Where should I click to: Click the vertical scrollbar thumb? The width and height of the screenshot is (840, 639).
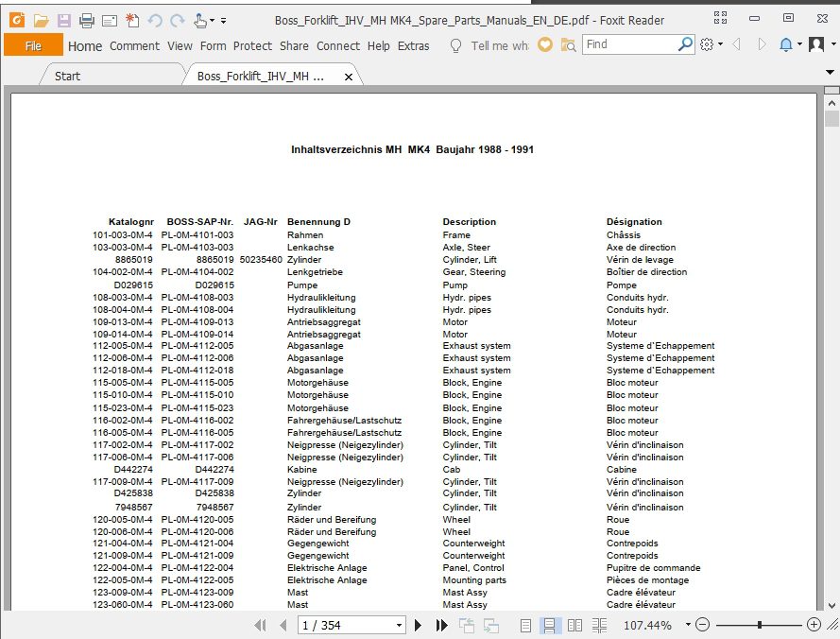click(831, 118)
